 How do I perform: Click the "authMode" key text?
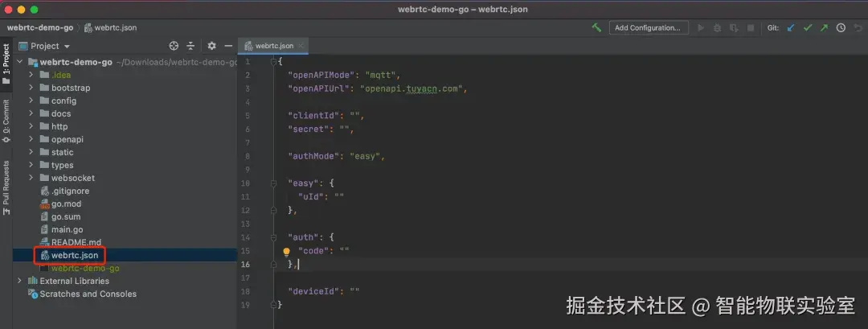[313, 156]
